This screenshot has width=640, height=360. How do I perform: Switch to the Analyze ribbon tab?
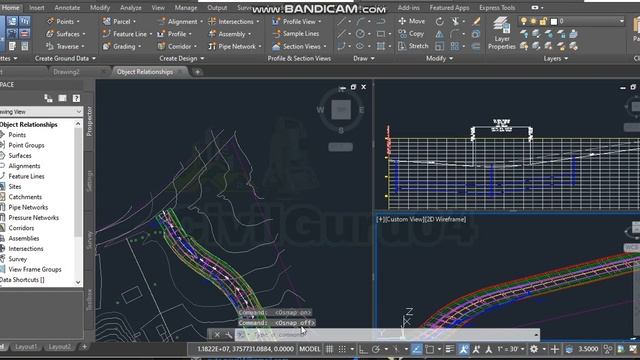point(131,8)
